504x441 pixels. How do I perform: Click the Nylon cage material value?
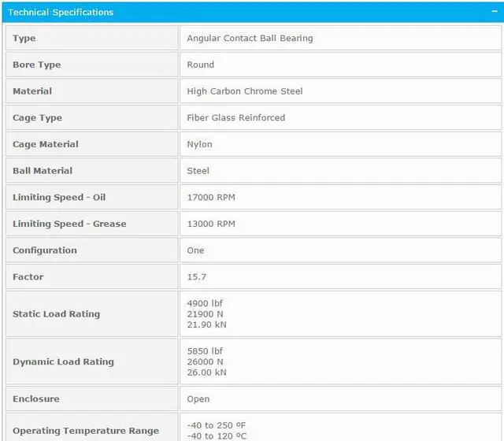pyautogui.click(x=199, y=144)
